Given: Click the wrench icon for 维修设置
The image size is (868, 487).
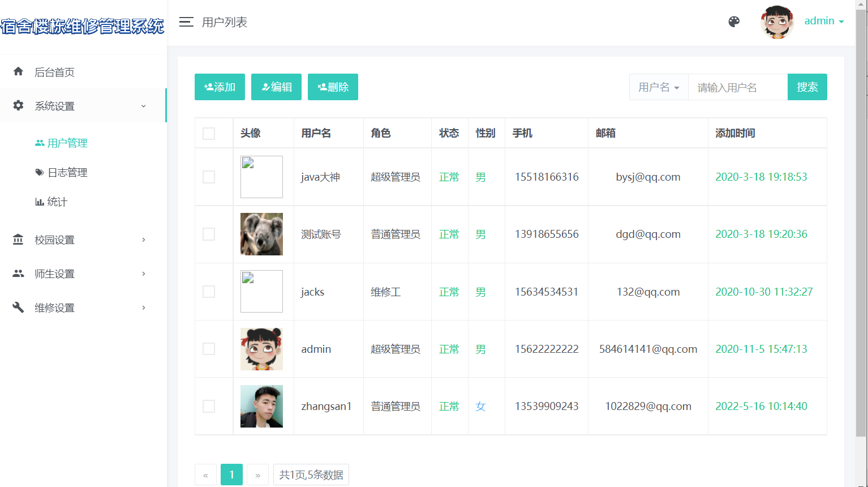Looking at the screenshot, I should click(x=18, y=307).
